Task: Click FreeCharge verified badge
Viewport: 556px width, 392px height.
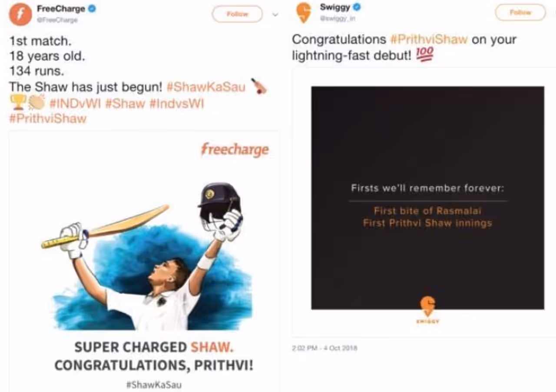Action: coord(92,9)
